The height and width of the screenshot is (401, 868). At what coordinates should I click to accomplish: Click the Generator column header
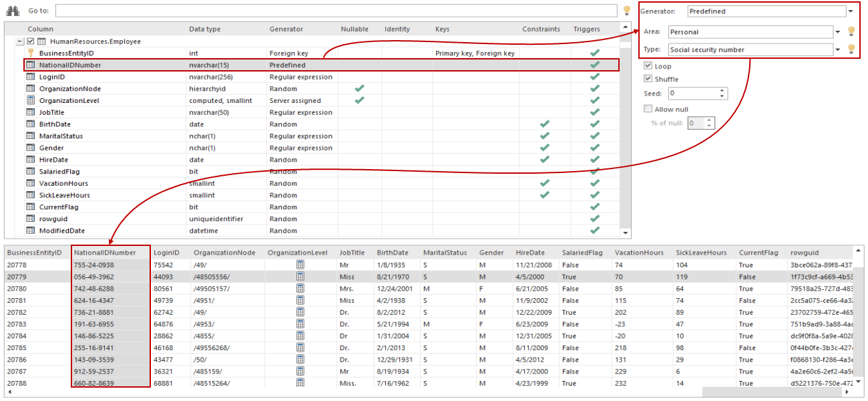click(286, 29)
